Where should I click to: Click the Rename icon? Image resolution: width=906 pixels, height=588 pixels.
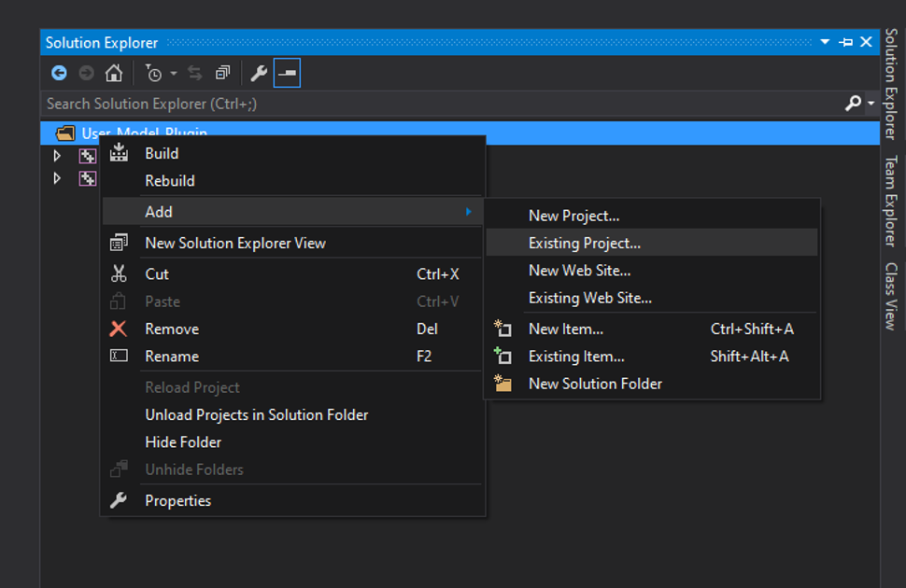[x=119, y=356]
